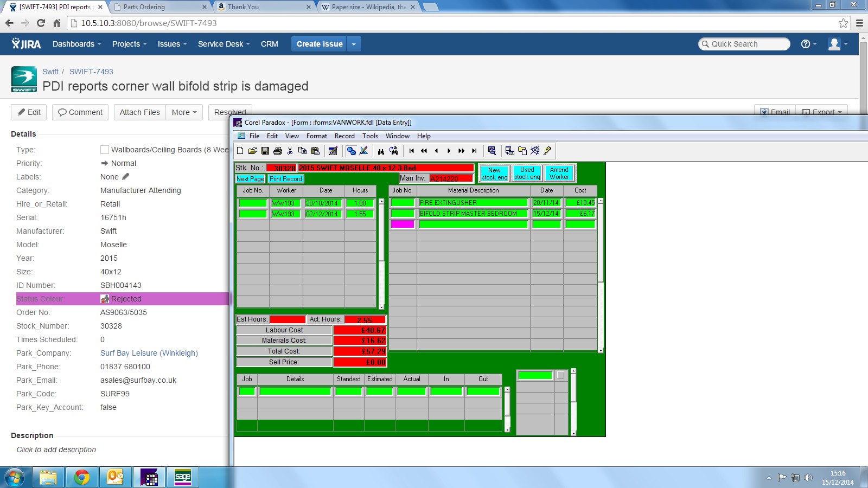Click the Est Hours red input field
The width and height of the screenshot is (868, 488).
(x=288, y=319)
